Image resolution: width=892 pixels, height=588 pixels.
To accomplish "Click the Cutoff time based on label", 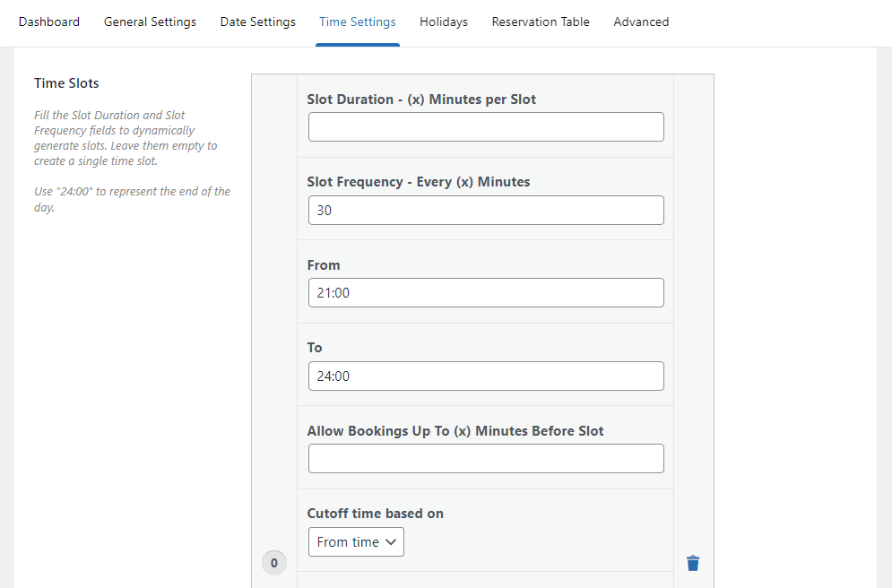I will point(376,514).
